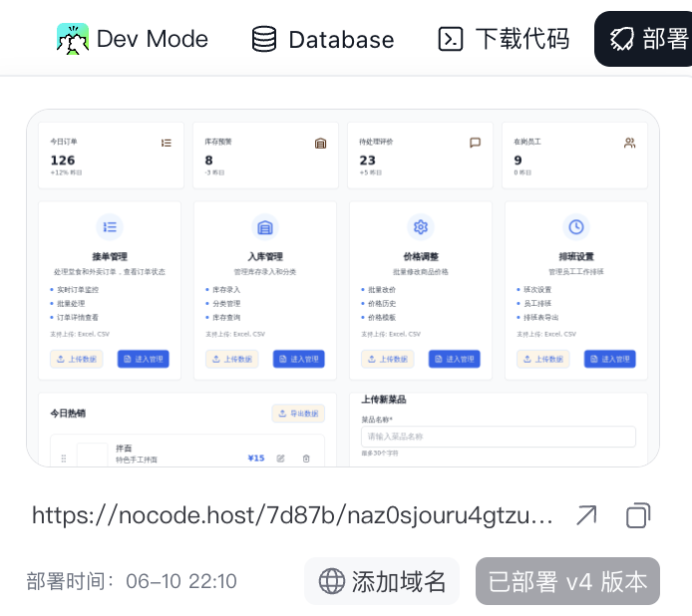Click the warehouse icon on 库存预警 card

coord(320,143)
